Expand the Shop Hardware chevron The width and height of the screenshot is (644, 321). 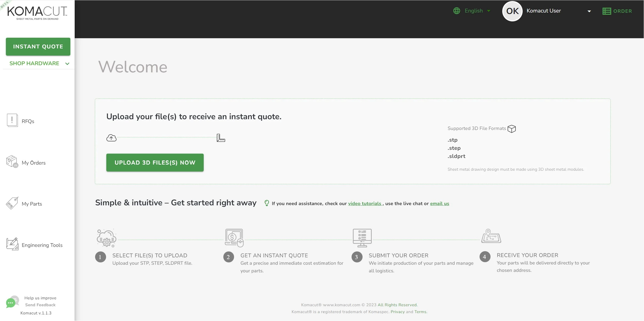[67, 64]
